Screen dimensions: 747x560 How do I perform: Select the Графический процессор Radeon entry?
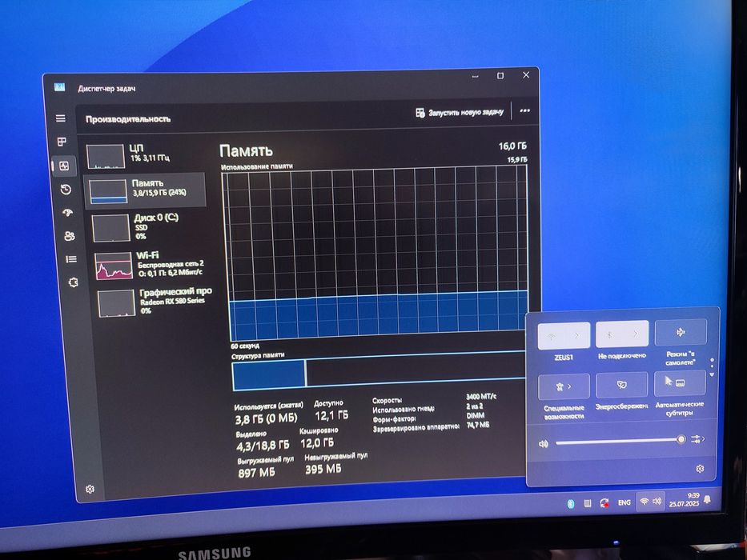pos(155,302)
